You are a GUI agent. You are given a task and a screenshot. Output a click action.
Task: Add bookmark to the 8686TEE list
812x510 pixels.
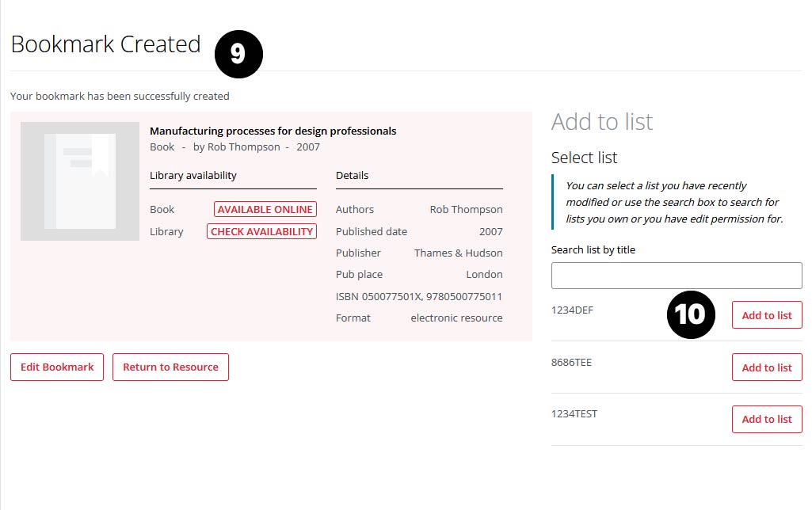[x=766, y=367]
